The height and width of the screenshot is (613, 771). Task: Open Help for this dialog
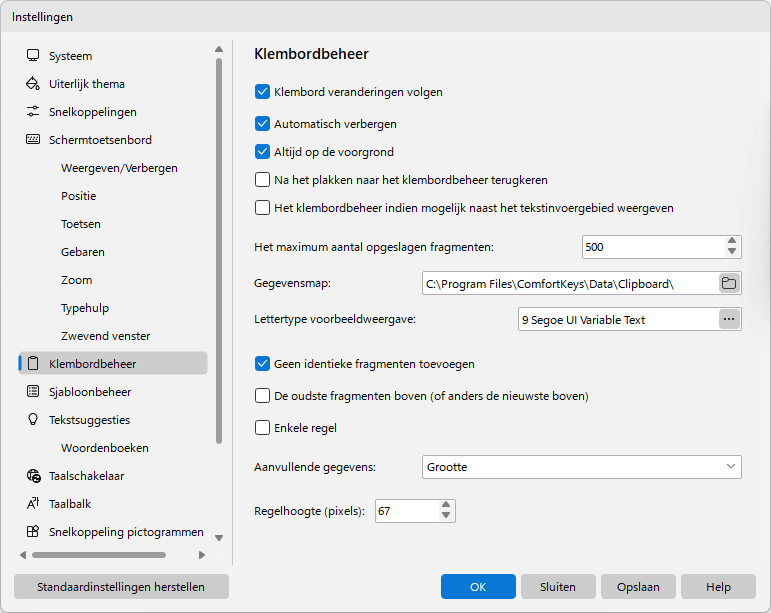pos(718,586)
